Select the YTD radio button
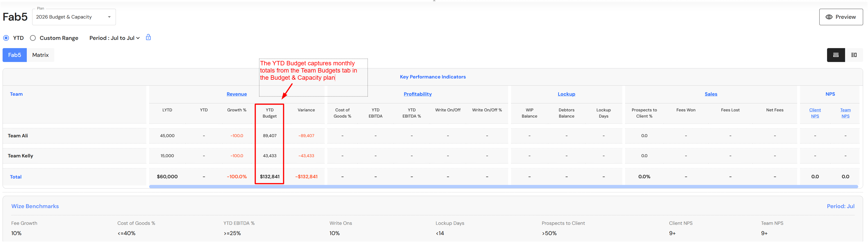Screen dimensions: 868x242 [x=6, y=38]
